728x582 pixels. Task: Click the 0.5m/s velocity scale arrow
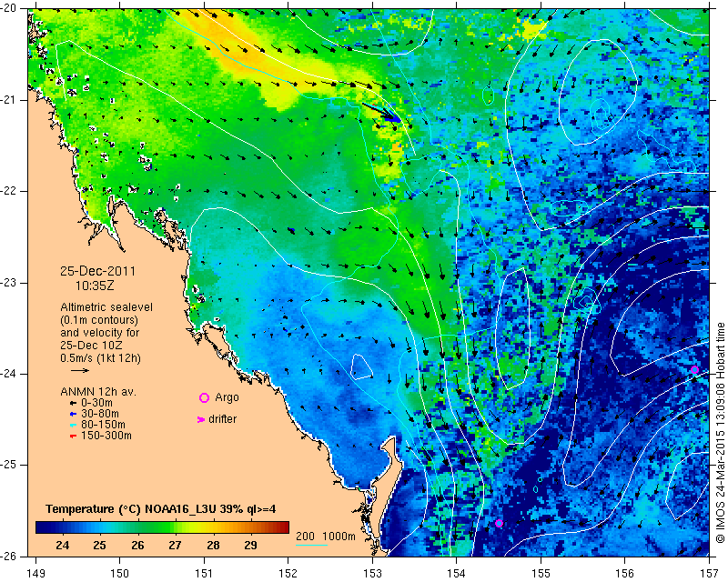(80, 370)
